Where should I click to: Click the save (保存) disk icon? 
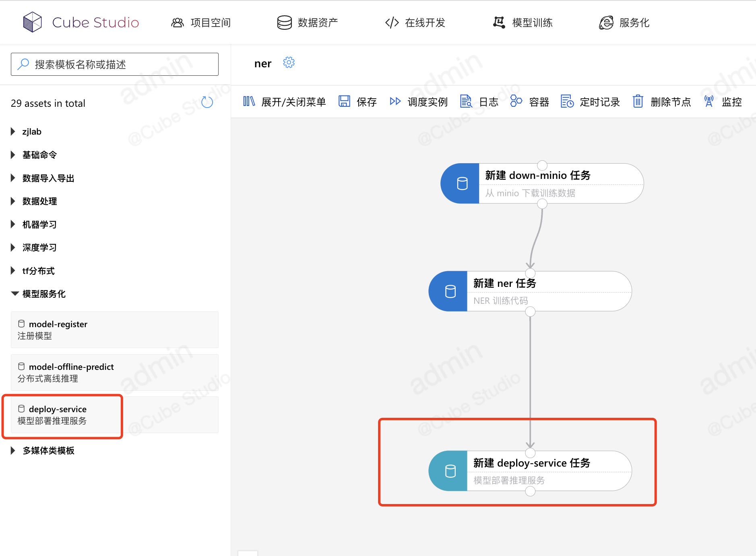[x=344, y=102]
